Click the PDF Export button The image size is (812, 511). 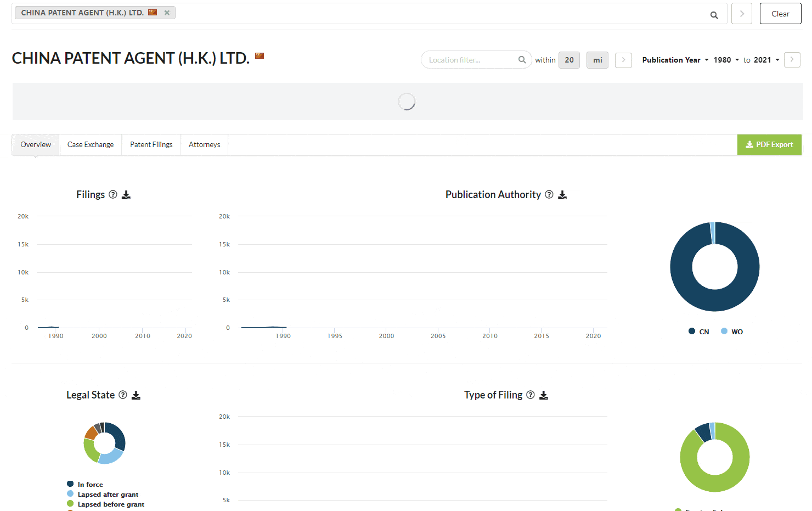tap(769, 145)
